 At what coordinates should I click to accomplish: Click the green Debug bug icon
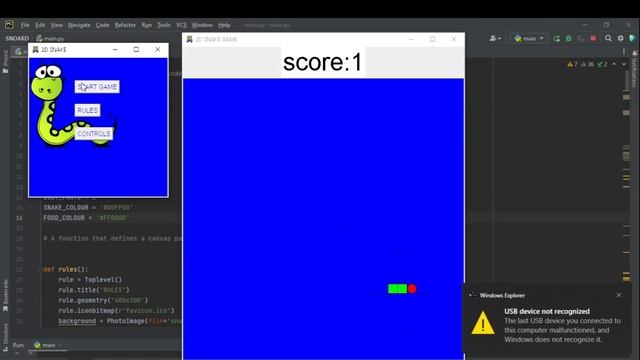[569, 38]
